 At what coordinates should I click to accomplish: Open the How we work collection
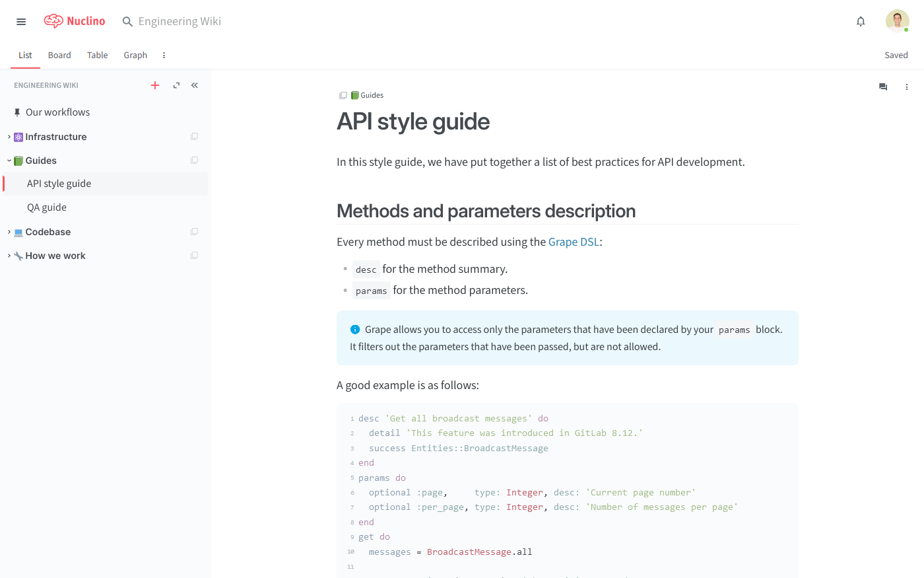click(x=55, y=256)
